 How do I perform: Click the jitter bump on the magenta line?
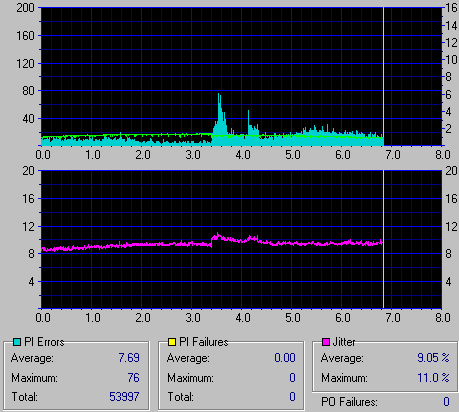217,236
